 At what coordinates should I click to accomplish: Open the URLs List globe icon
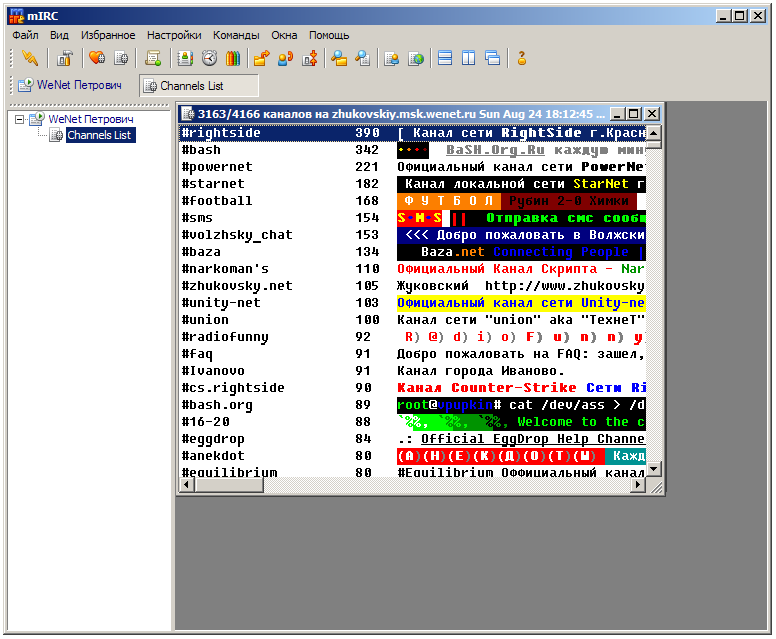click(x=416, y=58)
